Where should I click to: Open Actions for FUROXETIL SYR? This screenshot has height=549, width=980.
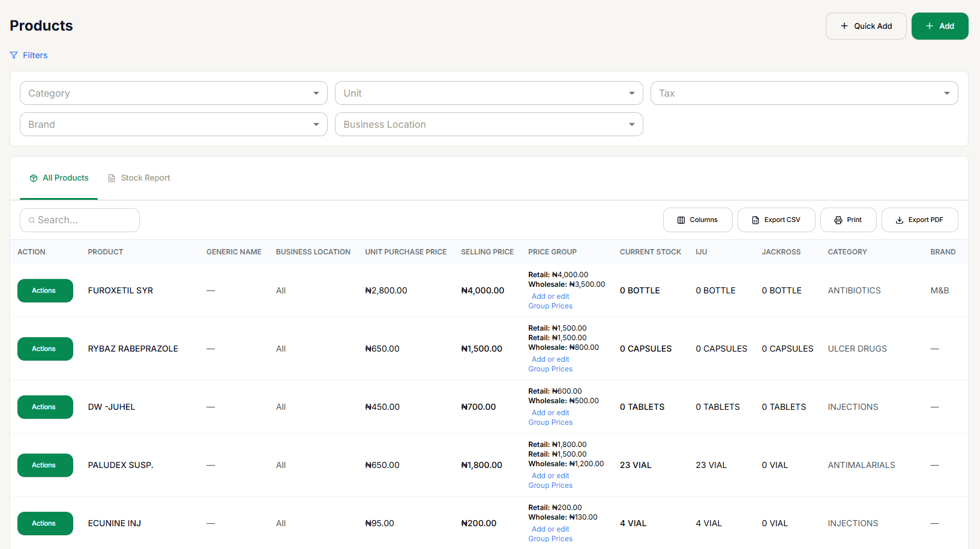coord(45,290)
